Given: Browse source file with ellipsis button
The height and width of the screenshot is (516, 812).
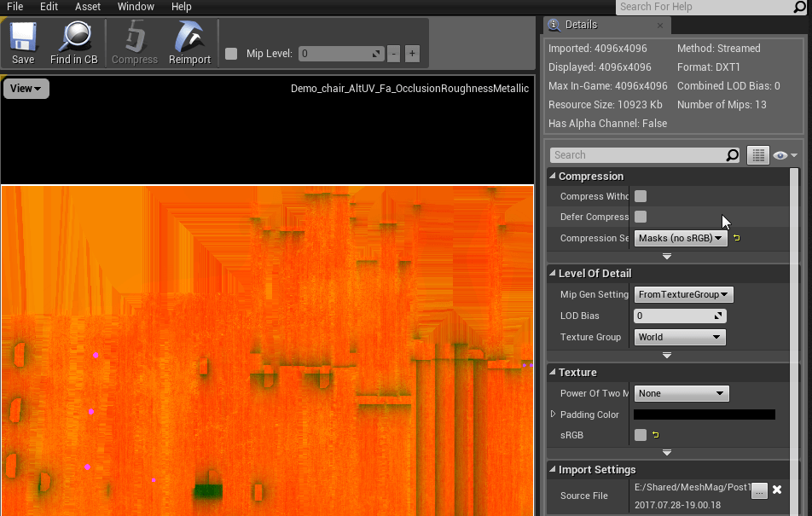Looking at the screenshot, I should [x=759, y=490].
